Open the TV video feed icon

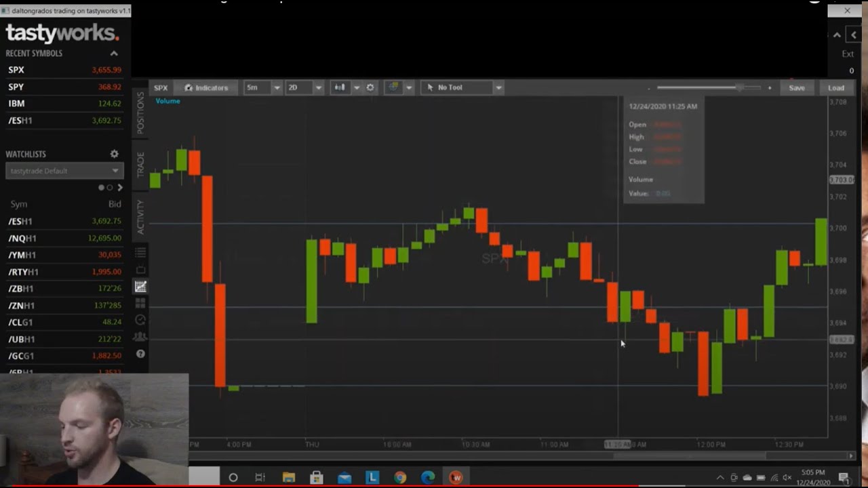pos(140,270)
